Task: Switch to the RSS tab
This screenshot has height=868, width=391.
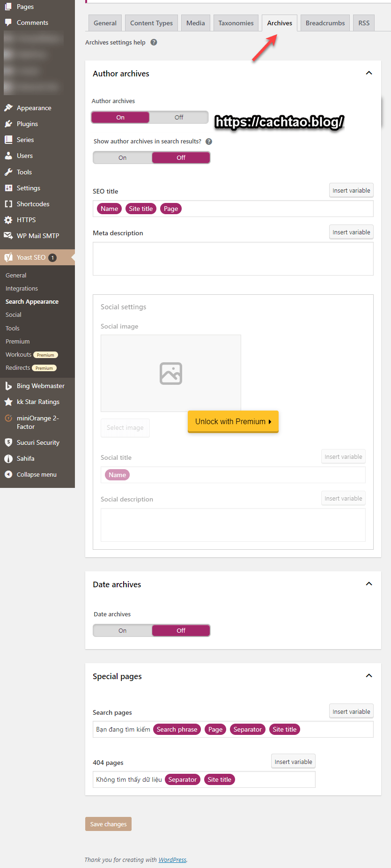Action: 364,23
